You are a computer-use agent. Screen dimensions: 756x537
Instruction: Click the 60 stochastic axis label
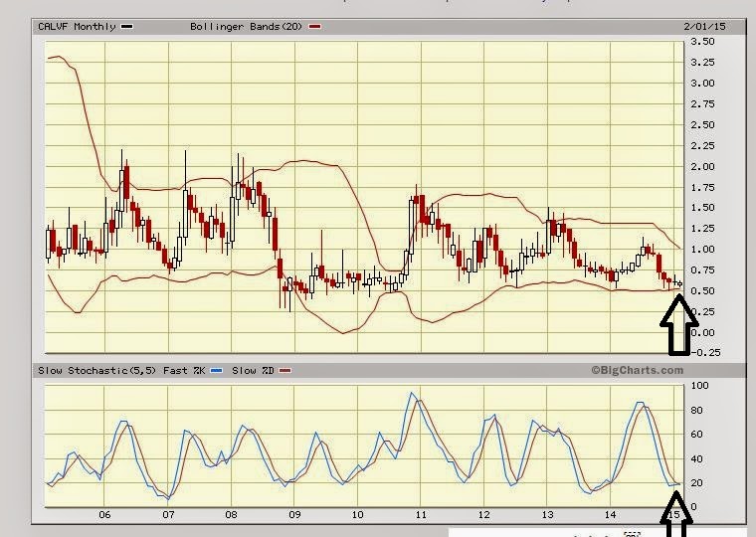(x=696, y=435)
